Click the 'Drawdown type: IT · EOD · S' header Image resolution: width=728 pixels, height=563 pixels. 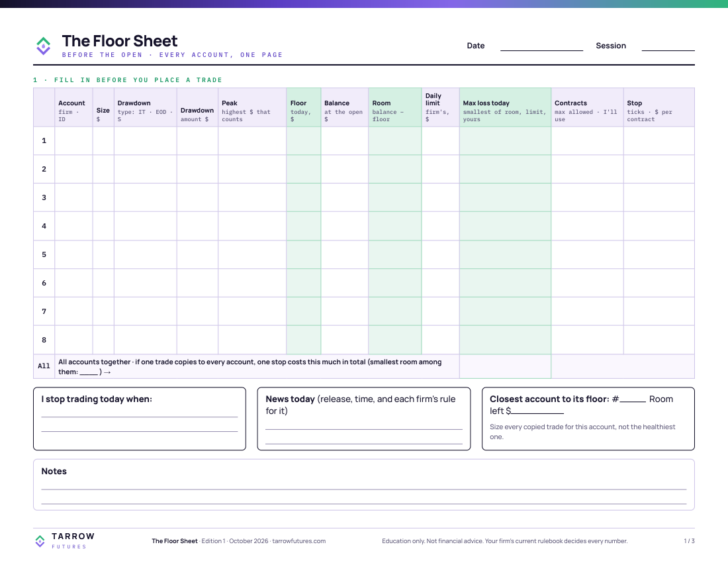tap(146, 107)
